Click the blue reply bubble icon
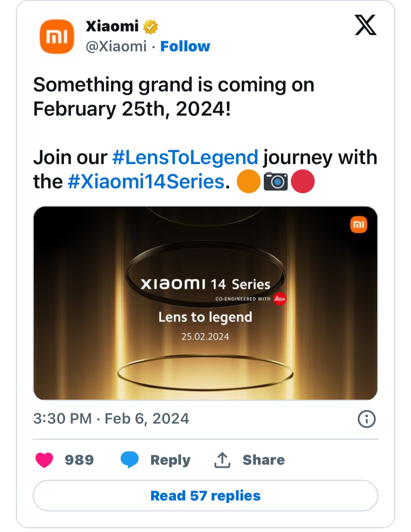The height and width of the screenshot is (532, 411). click(x=130, y=460)
